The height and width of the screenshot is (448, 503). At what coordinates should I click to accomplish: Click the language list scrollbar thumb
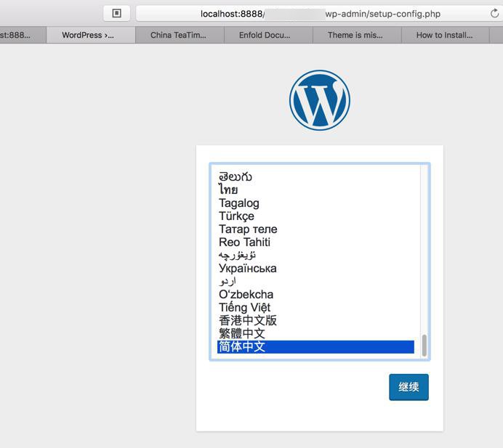tap(424, 345)
